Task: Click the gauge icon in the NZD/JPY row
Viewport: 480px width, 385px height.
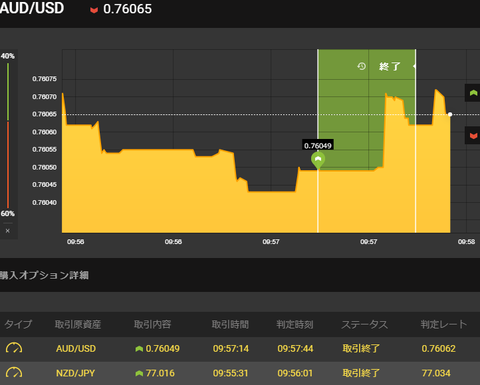Action: (x=14, y=373)
